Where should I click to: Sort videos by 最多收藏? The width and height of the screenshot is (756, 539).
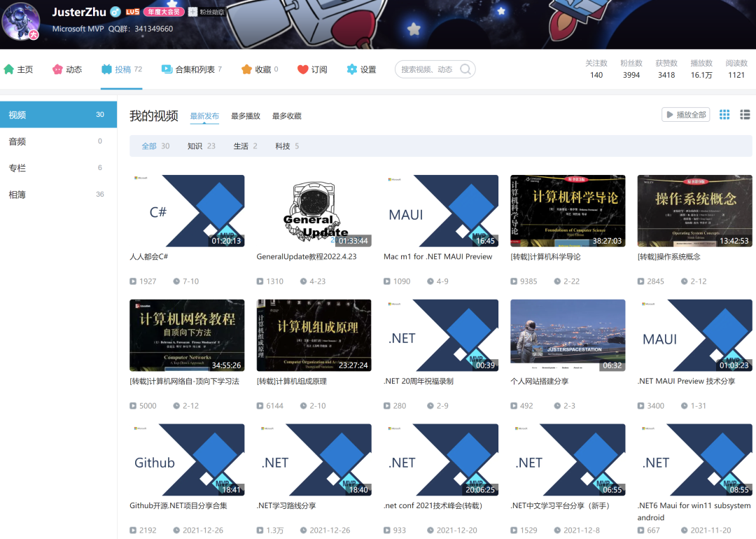287,115
